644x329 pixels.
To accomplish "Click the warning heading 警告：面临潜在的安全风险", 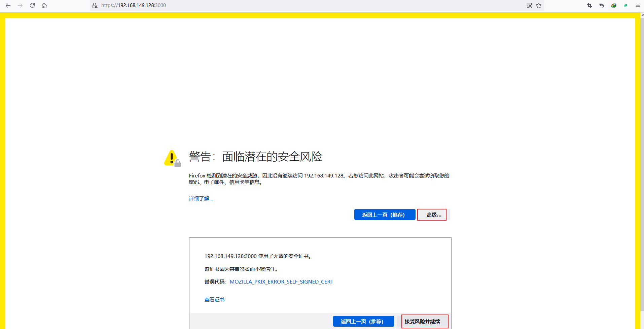I will tap(255, 157).
